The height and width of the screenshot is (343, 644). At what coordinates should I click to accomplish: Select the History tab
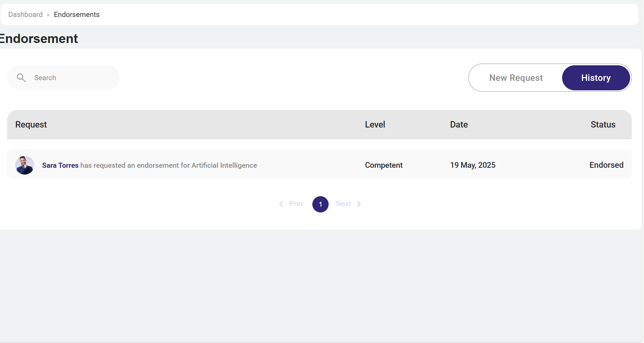596,78
